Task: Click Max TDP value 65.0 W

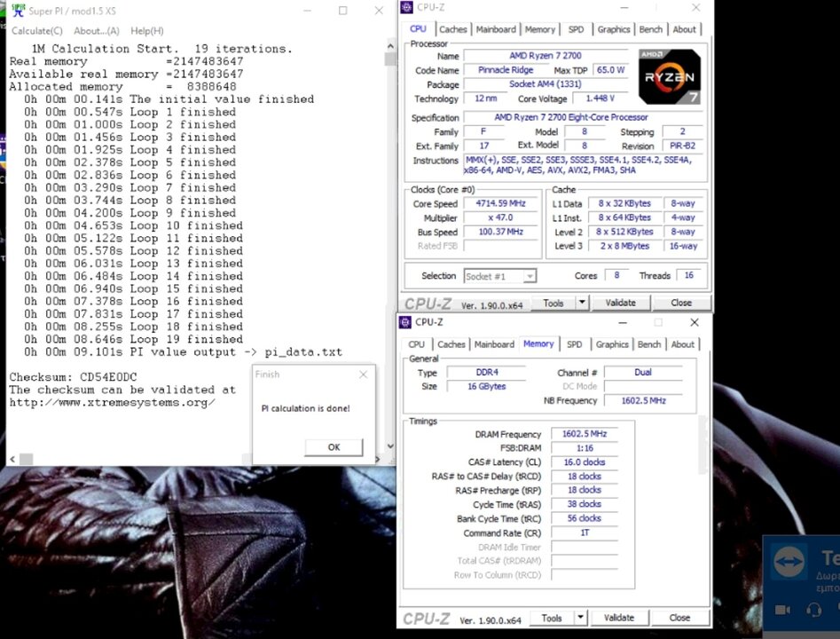Action: [x=611, y=70]
